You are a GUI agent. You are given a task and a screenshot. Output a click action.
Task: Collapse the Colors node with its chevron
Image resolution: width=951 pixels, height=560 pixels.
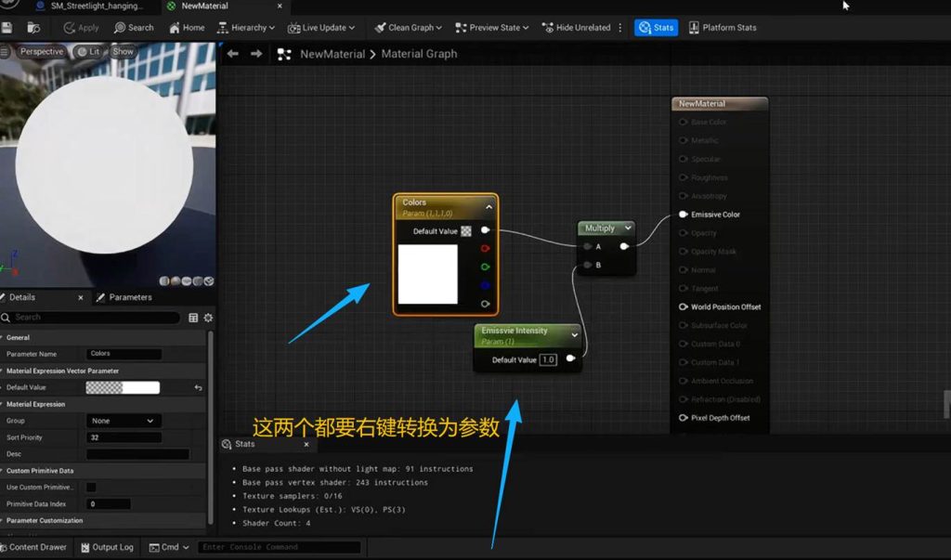(489, 207)
